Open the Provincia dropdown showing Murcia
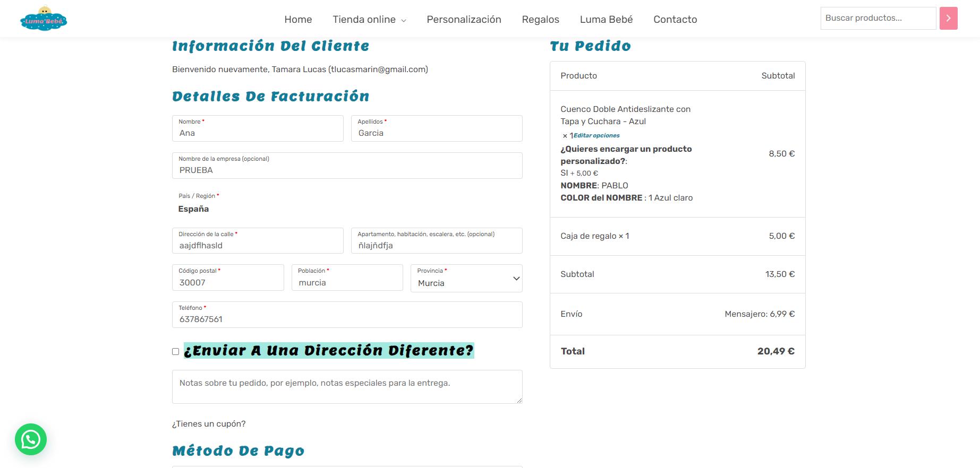980x468 pixels. (x=466, y=279)
